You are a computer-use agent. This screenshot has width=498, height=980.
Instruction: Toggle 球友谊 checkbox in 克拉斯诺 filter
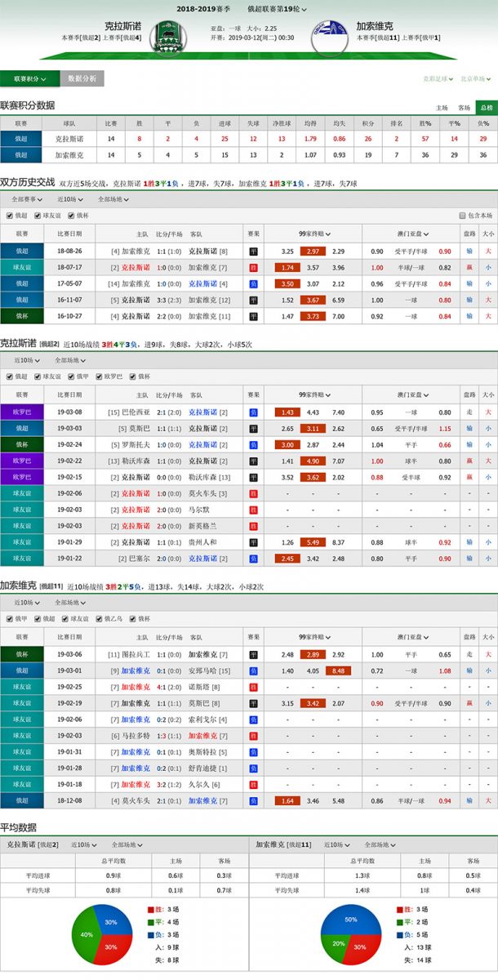click(37, 376)
